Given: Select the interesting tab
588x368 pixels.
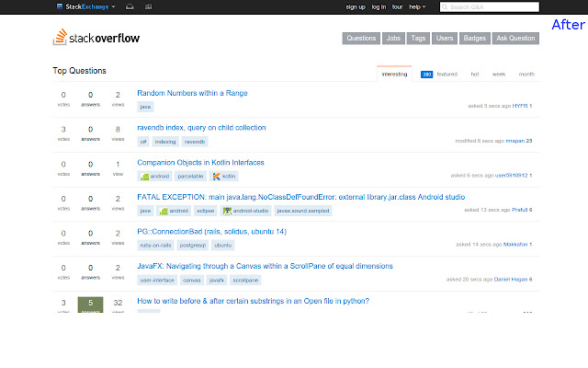Looking at the screenshot, I should pos(394,74).
